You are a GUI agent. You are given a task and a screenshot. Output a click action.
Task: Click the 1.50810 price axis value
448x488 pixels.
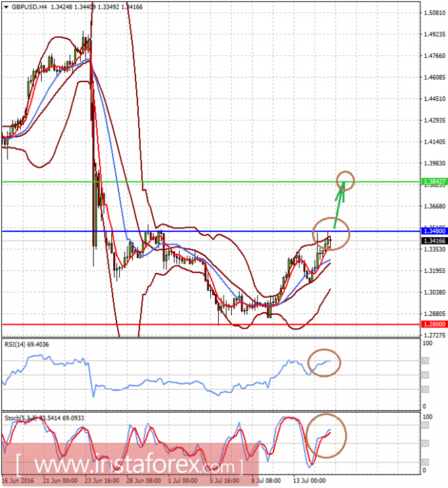click(435, 13)
